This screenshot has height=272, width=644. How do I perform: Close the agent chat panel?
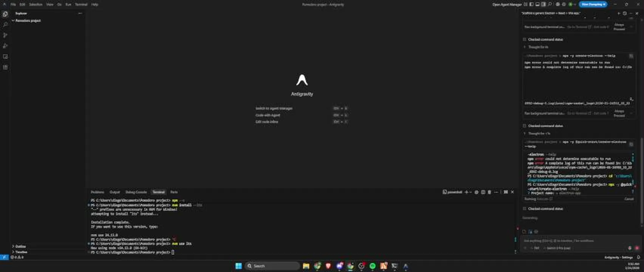(637, 13)
